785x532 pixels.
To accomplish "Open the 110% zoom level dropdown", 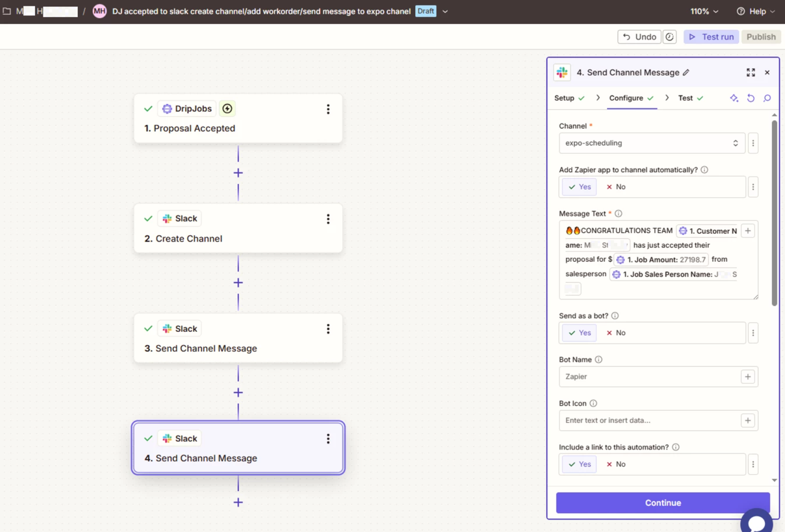I will 704,12.
